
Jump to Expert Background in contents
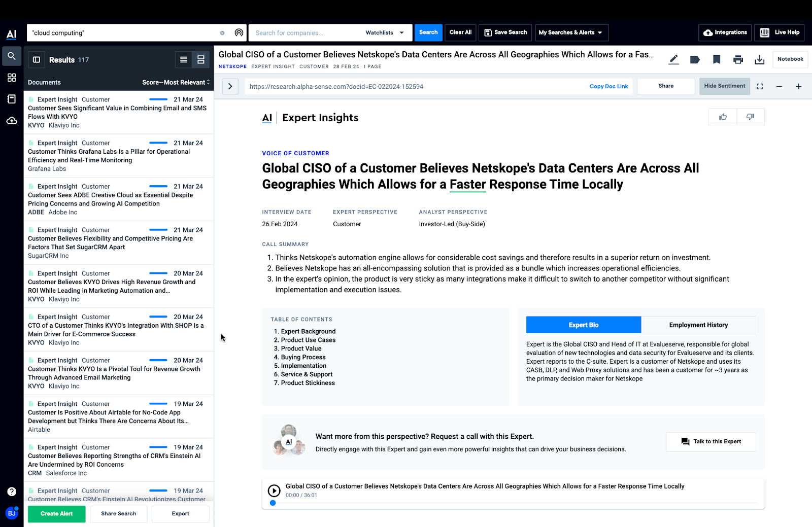coord(308,331)
